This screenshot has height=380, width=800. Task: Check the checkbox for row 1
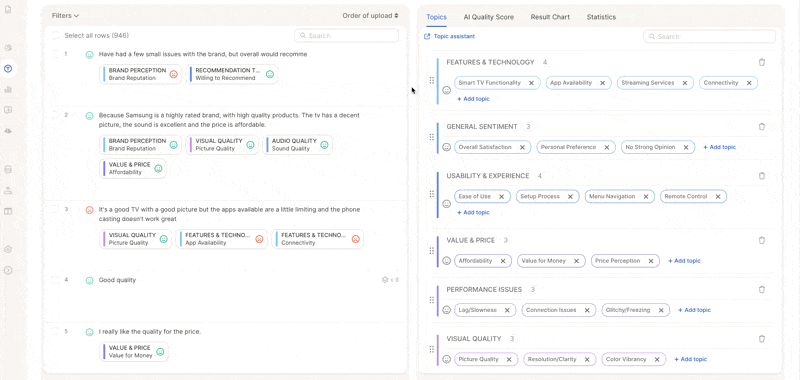[x=56, y=54]
